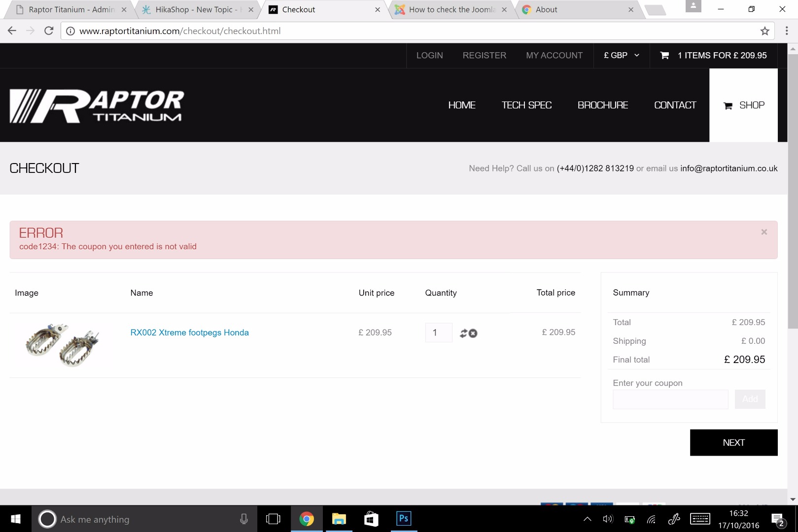This screenshot has width=798, height=532.
Task: Dismiss the coupon error alert
Action: coord(764,232)
